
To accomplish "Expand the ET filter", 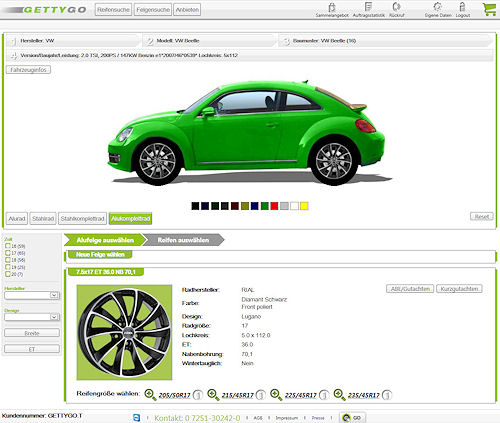I will pos(32,349).
